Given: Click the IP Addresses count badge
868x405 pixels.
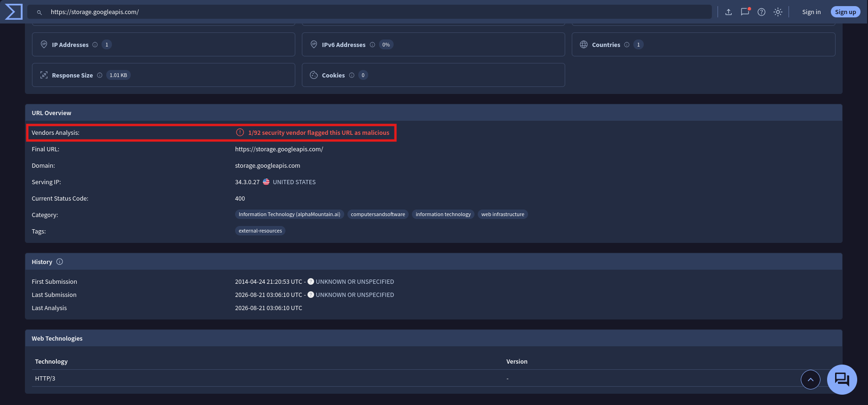Looking at the screenshot, I should (x=107, y=45).
